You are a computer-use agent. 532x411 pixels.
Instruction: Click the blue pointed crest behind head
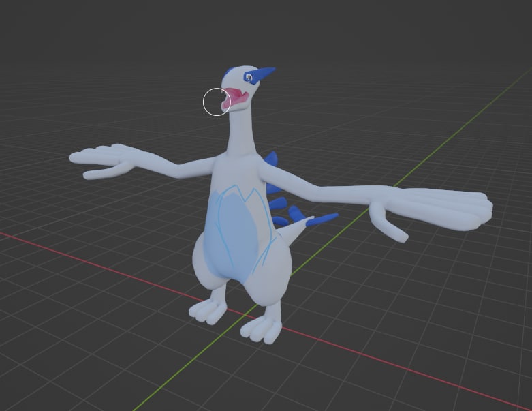(266, 72)
